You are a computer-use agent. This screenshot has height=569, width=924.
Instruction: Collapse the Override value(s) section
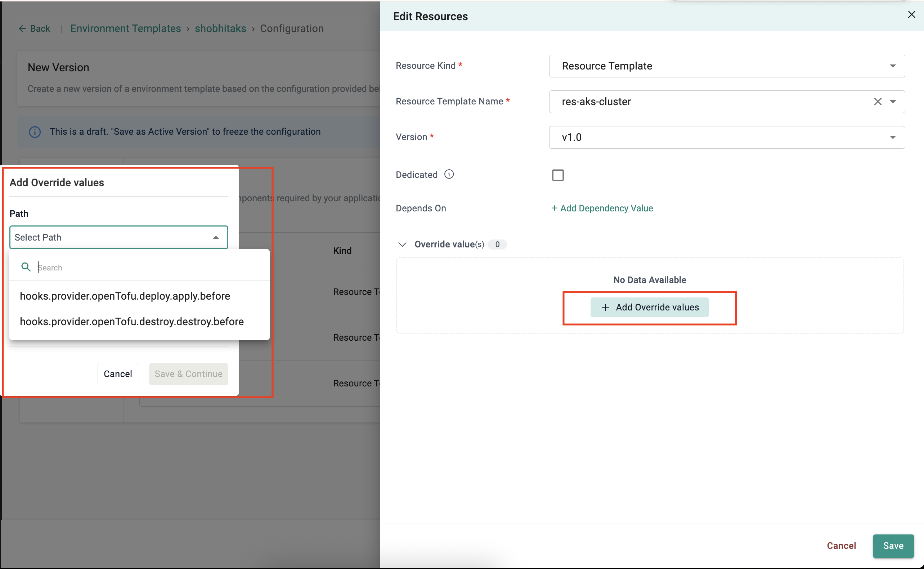click(402, 245)
